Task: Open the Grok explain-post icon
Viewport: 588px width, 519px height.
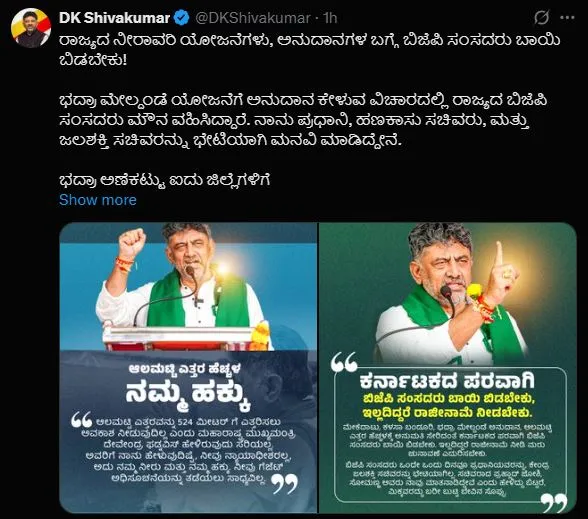Action: coord(542,17)
